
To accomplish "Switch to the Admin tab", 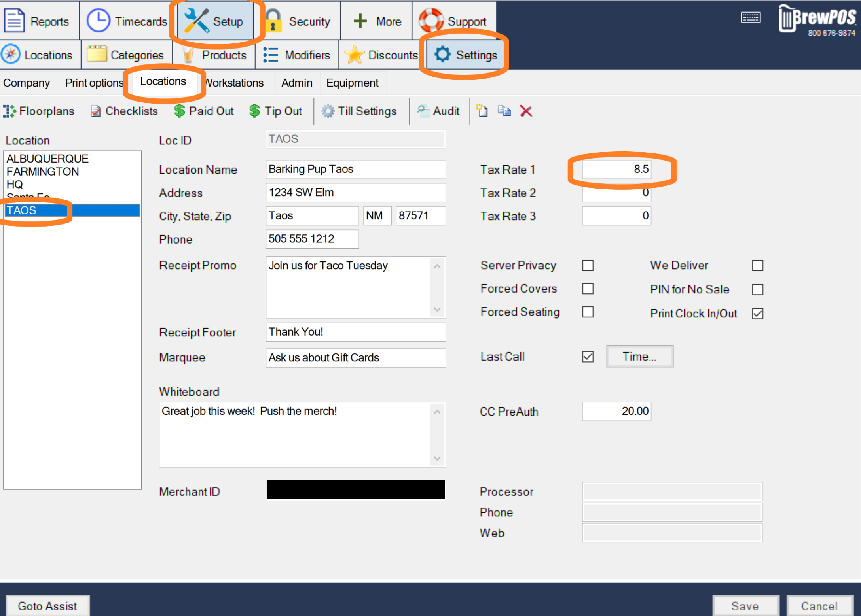I will 297,83.
